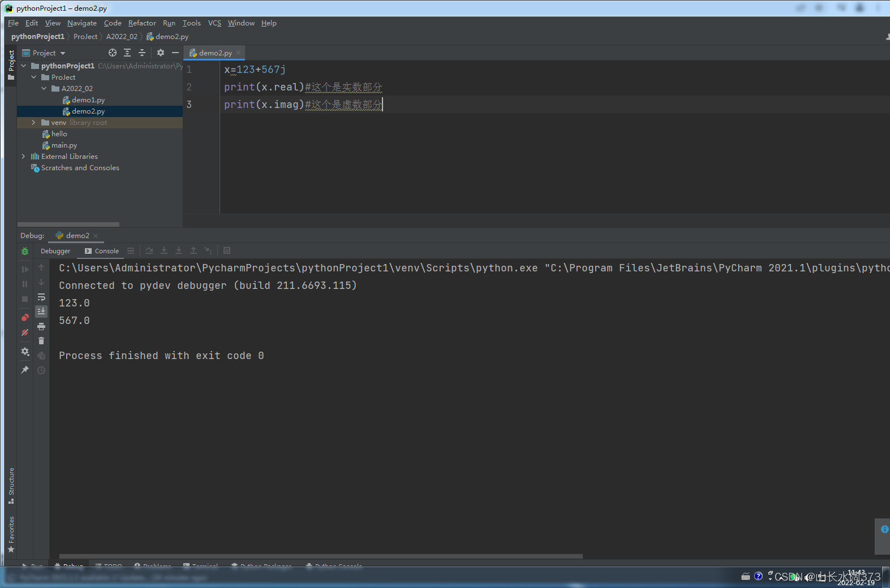Viewport: 890px width, 588px height.
Task: Click the Step Into icon
Action: point(164,251)
